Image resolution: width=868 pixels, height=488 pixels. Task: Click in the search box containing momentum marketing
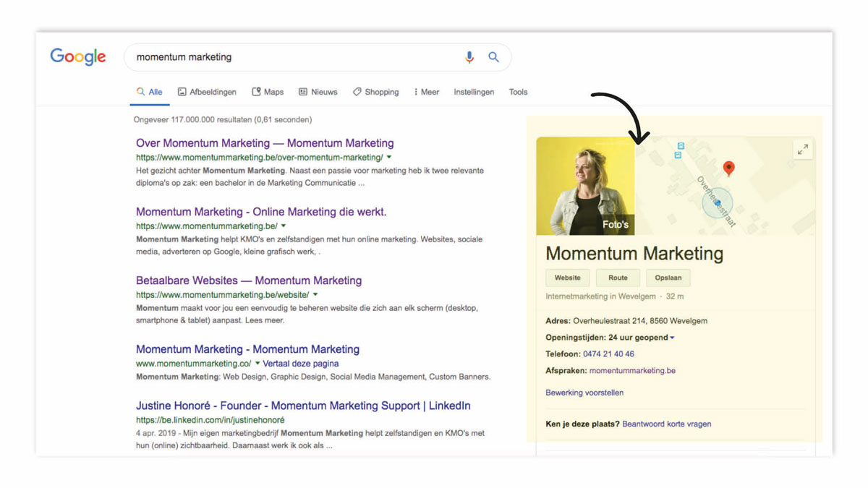click(x=289, y=57)
